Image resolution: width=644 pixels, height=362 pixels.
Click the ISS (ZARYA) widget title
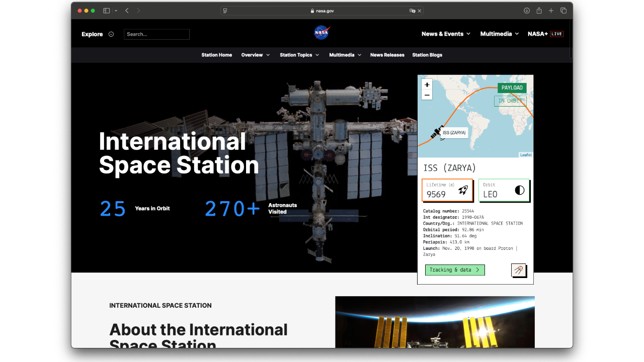(x=450, y=168)
